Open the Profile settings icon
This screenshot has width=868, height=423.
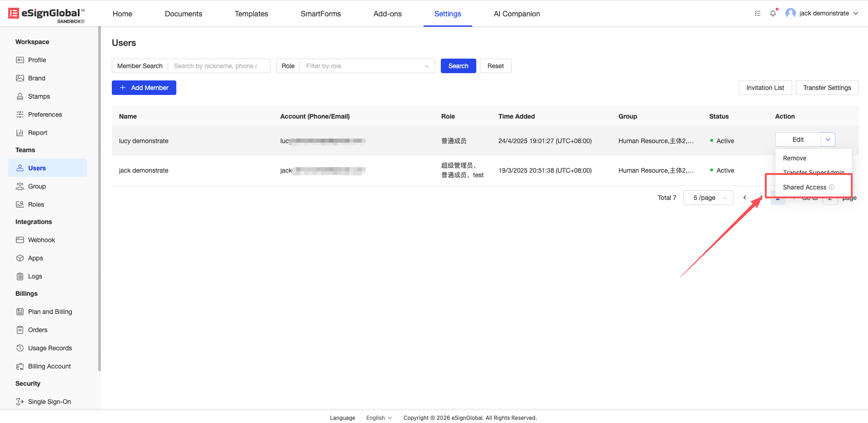[20, 60]
